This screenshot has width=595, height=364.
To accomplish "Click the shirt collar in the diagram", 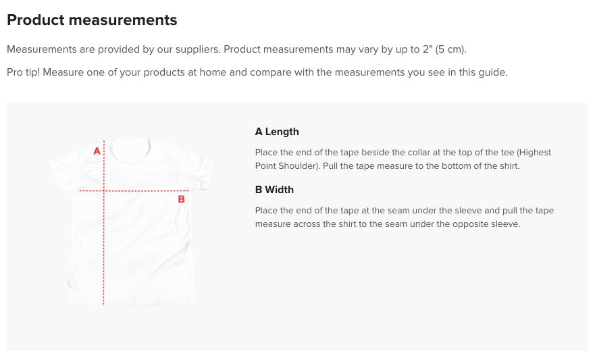I will [130, 150].
